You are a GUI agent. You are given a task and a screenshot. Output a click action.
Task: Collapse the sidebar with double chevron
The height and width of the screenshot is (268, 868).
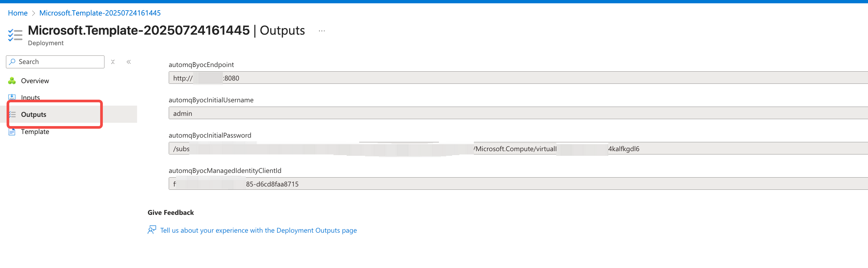[129, 62]
